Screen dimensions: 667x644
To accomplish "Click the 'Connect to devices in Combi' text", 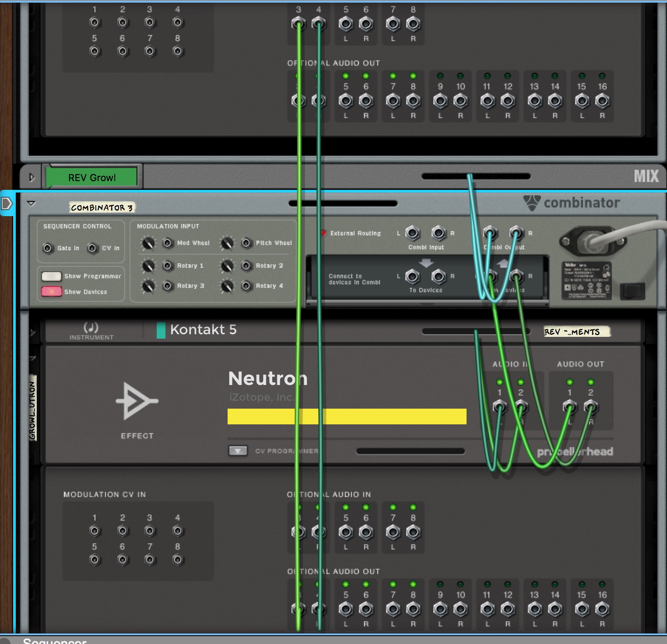I will (x=355, y=279).
